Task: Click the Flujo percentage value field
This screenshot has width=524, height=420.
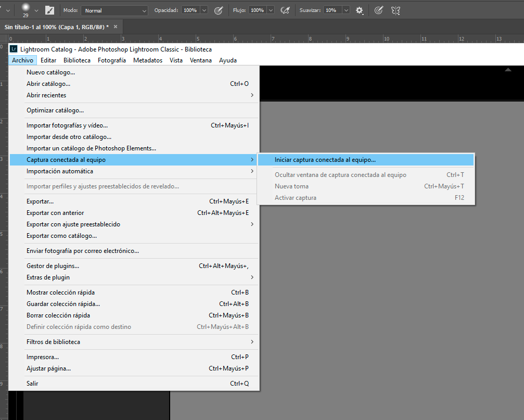Action: 258,10
